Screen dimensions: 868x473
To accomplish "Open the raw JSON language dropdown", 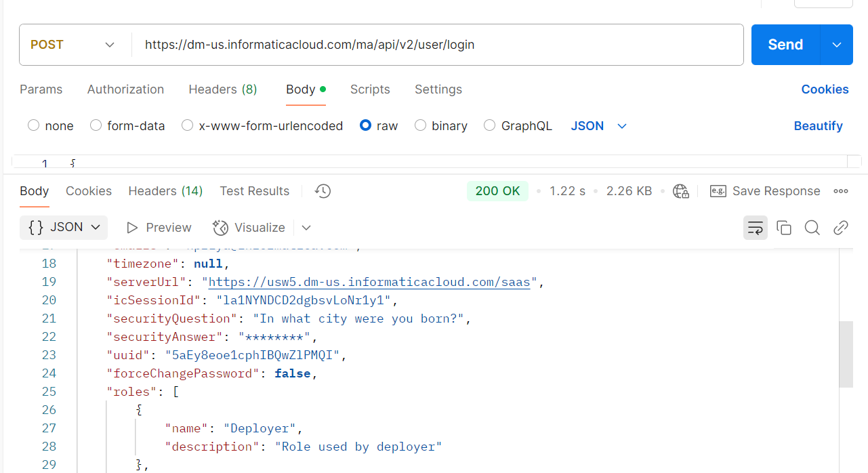I will [x=599, y=126].
